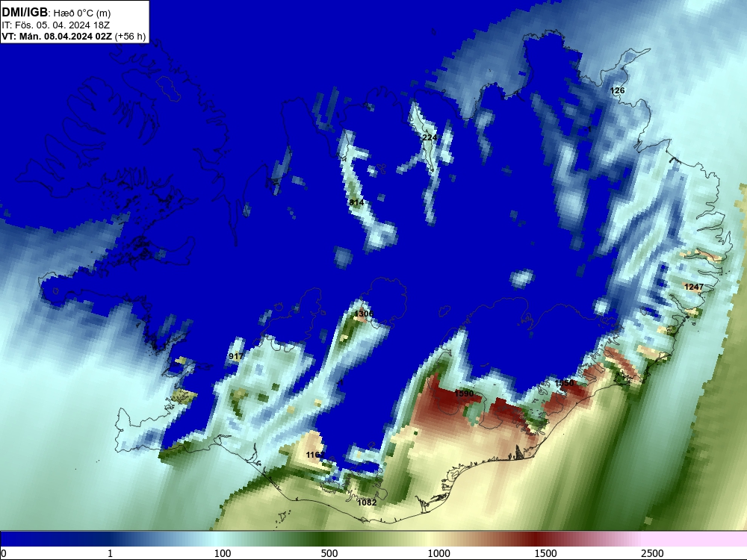
Task: Click the map value 224
Action: pyautogui.click(x=430, y=137)
